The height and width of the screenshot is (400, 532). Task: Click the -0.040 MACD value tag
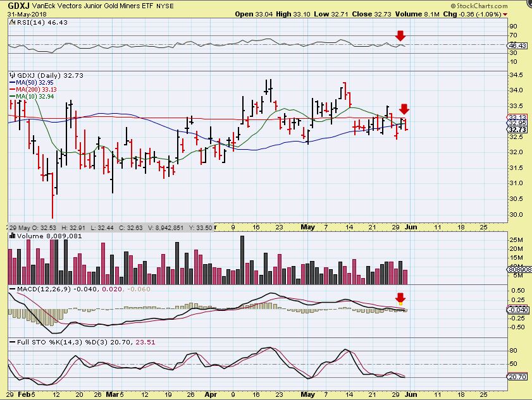pyautogui.click(x=518, y=310)
